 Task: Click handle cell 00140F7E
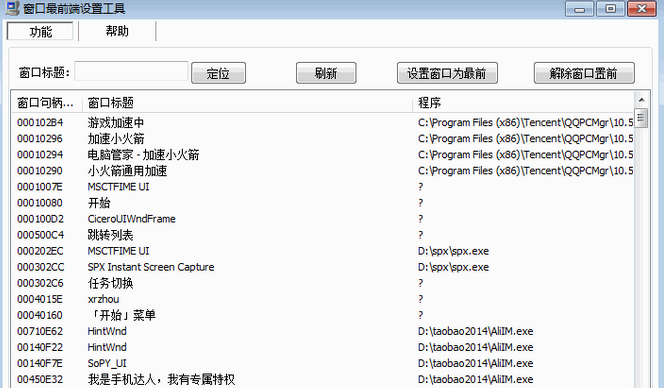tap(40, 363)
